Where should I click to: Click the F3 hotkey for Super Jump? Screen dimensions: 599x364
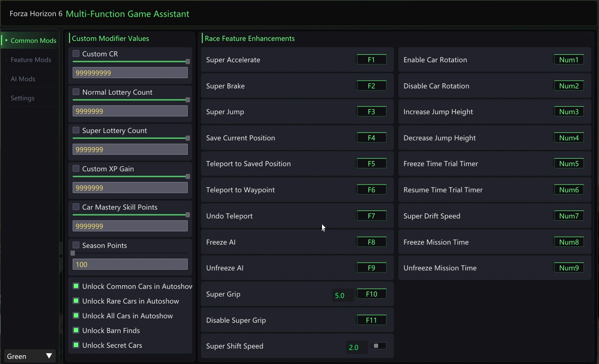(371, 112)
